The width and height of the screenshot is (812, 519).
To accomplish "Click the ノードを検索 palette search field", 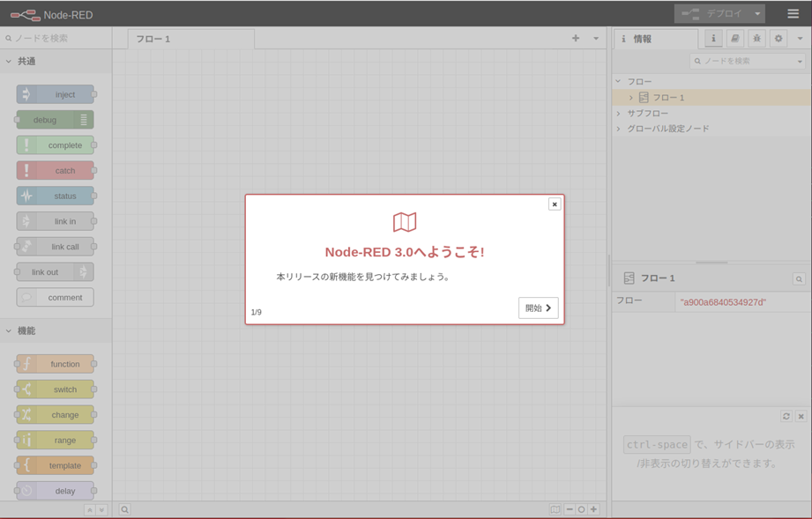I will pos(57,39).
